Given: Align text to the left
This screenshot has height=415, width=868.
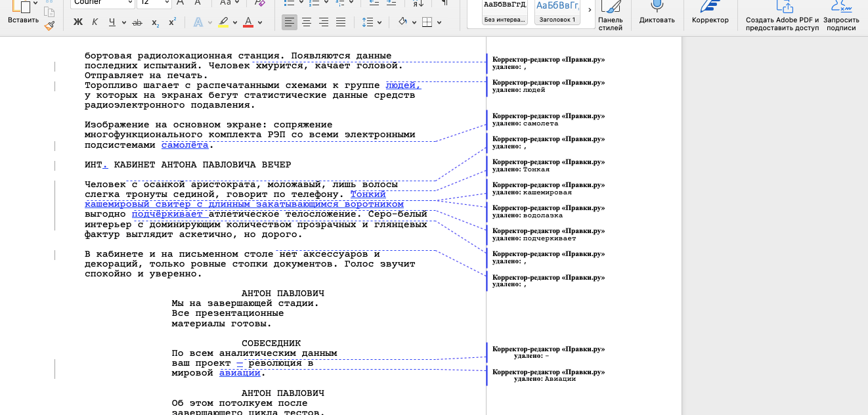Looking at the screenshot, I should click(x=290, y=22).
